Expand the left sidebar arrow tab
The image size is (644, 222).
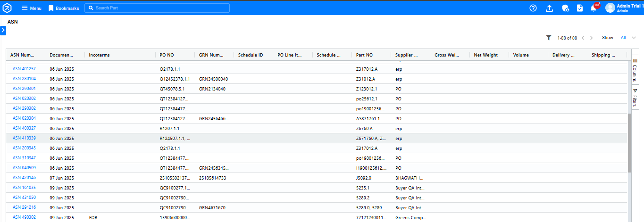coord(3,30)
